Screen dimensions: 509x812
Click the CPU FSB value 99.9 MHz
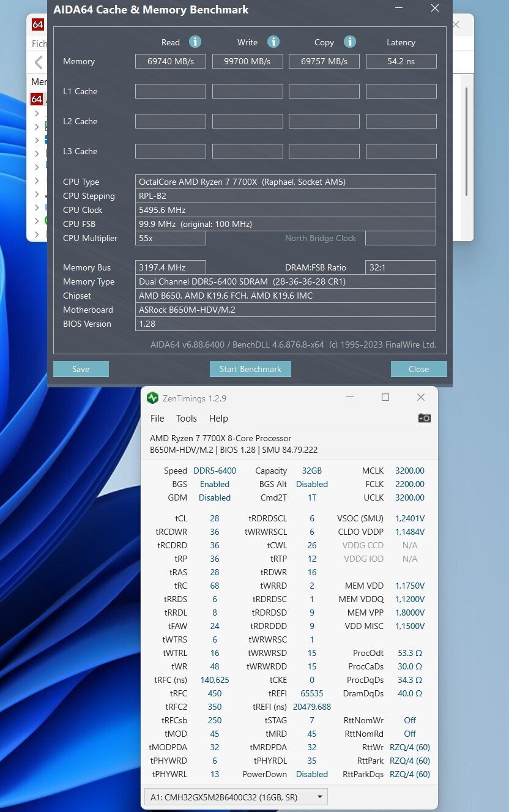286,224
